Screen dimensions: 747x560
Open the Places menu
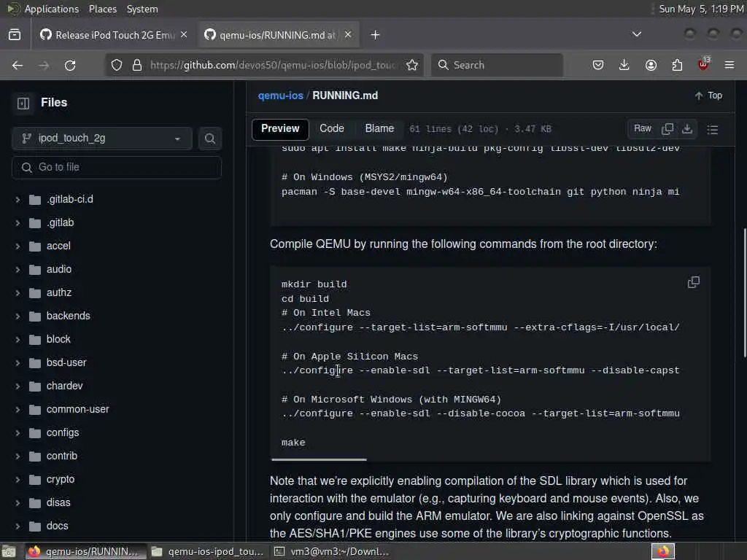[103, 9]
